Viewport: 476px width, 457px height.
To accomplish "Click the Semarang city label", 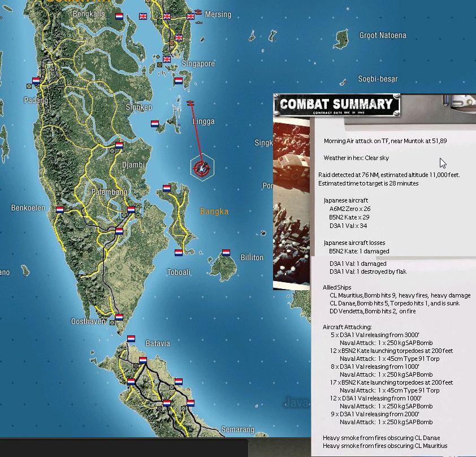I will click(x=237, y=430).
